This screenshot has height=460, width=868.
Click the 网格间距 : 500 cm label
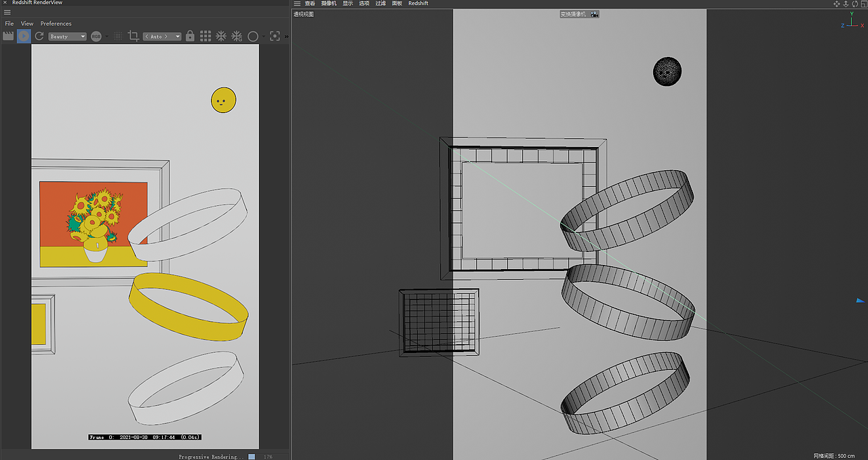click(834, 456)
